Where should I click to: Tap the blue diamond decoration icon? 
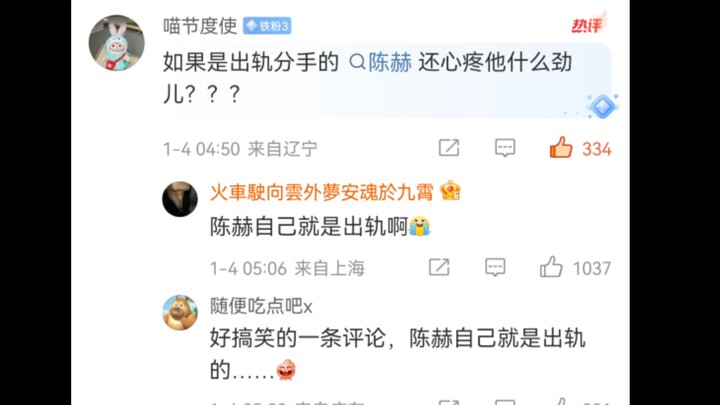602,106
